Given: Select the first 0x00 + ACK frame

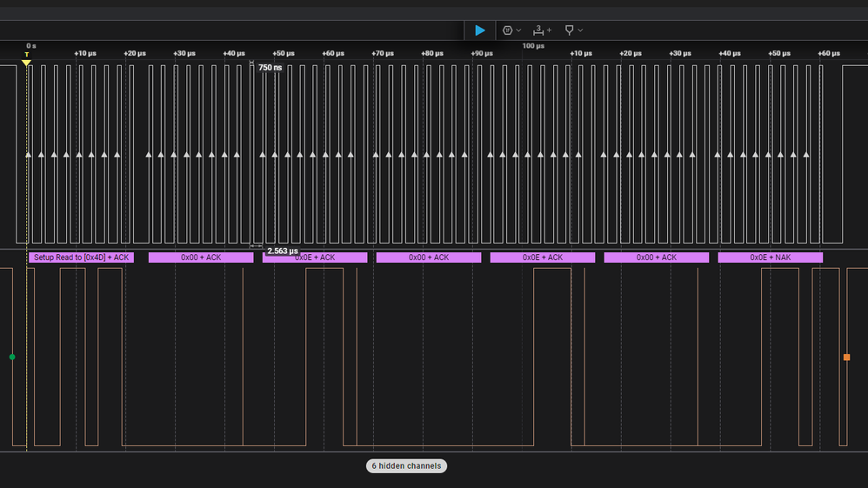Looking at the screenshot, I should (201, 257).
